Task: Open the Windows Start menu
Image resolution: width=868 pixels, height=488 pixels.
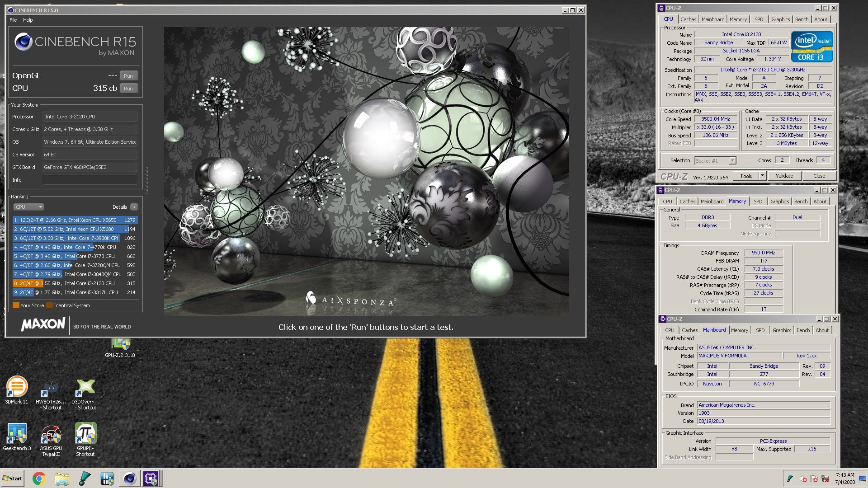Action: tap(12, 479)
